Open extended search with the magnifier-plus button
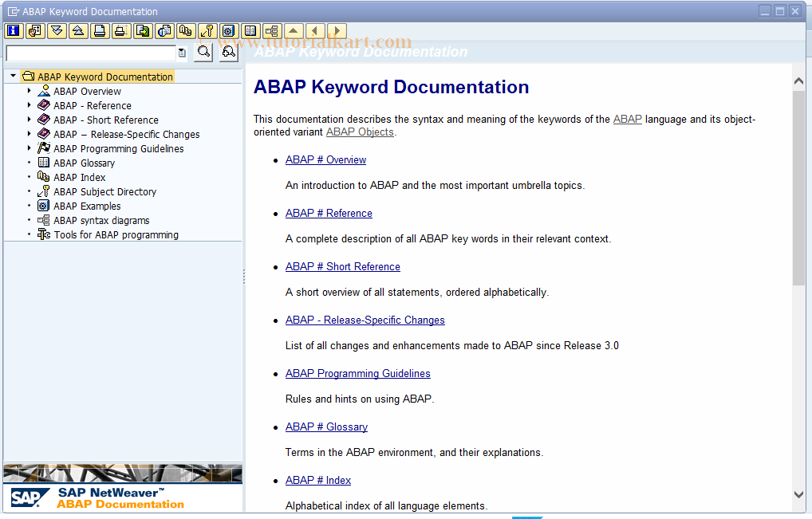 click(x=228, y=53)
